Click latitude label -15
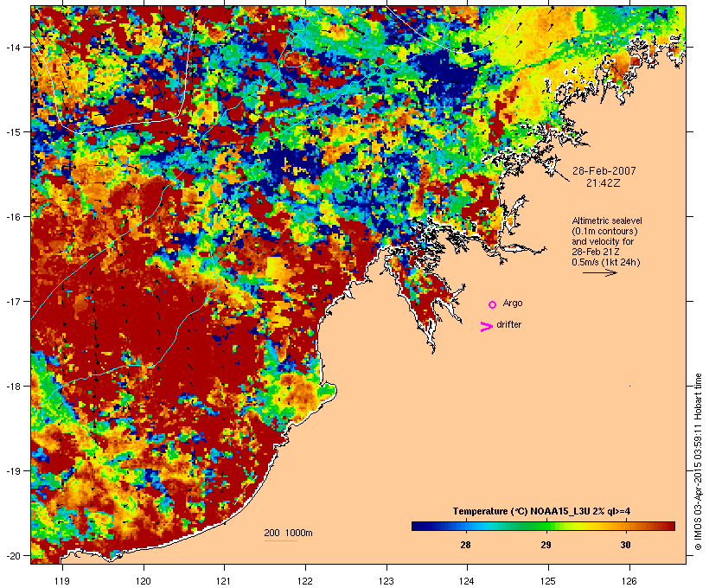The width and height of the screenshot is (709, 588). [12, 132]
